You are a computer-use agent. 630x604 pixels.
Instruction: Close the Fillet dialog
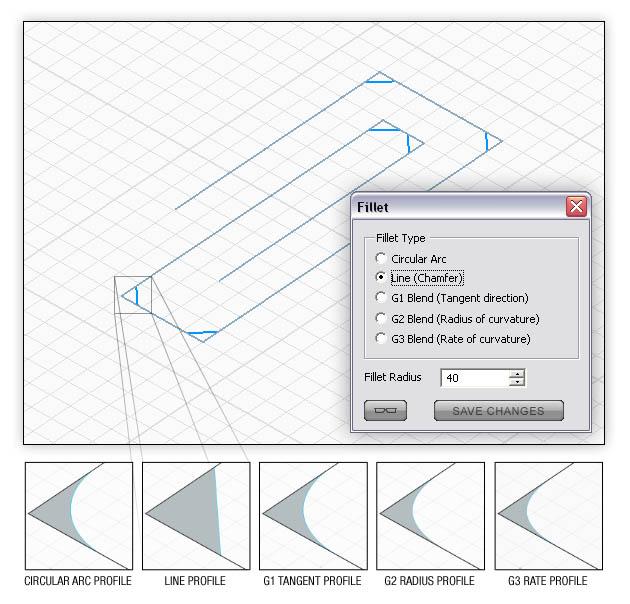tap(576, 207)
